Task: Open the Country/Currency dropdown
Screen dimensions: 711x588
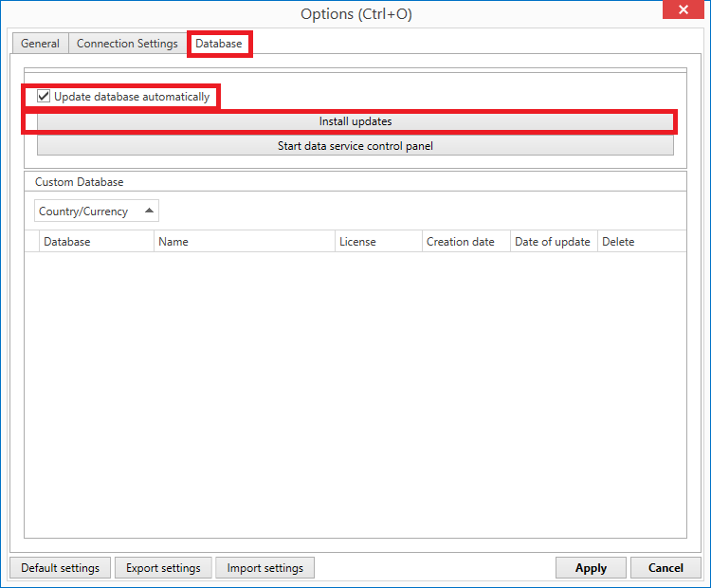Action: [x=97, y=211]
